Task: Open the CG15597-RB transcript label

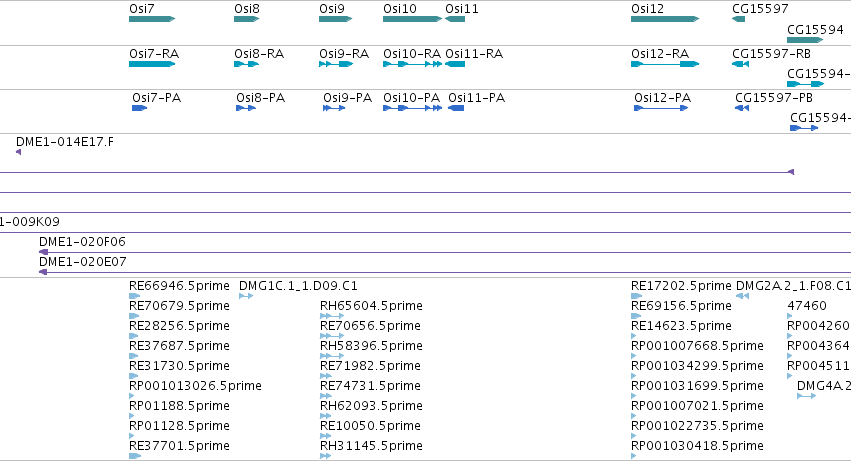Action: 771,54
